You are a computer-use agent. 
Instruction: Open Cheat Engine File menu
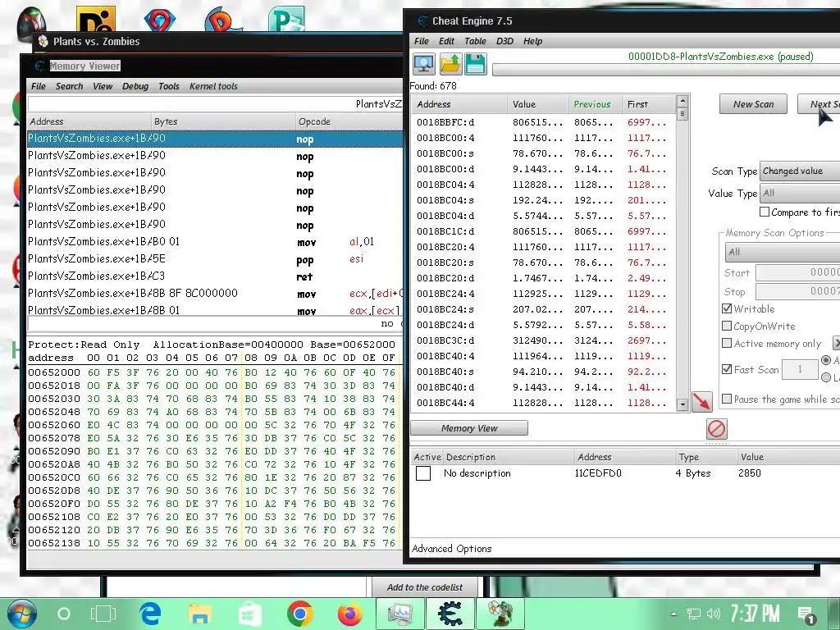[x=422, y=41]
